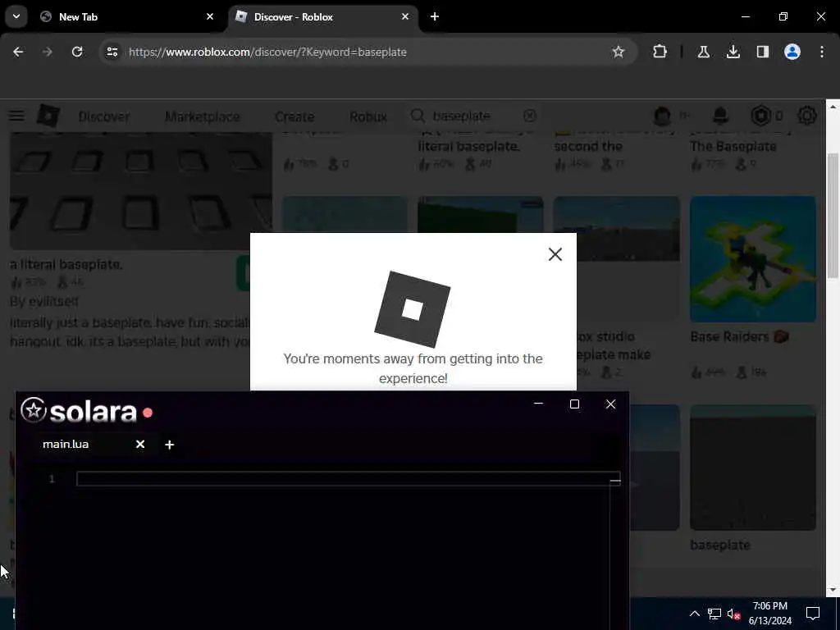The image size is (840, 630).
Task: Open the 'literal baseplate.' card in top row
Action: 468,146
